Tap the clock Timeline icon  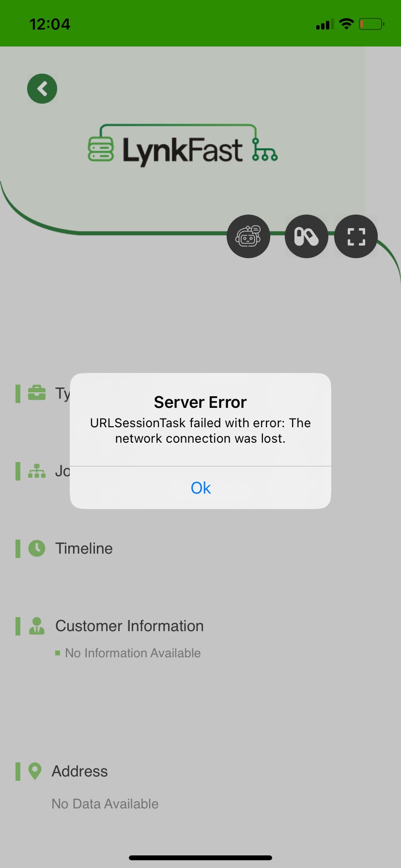[37, 548]
